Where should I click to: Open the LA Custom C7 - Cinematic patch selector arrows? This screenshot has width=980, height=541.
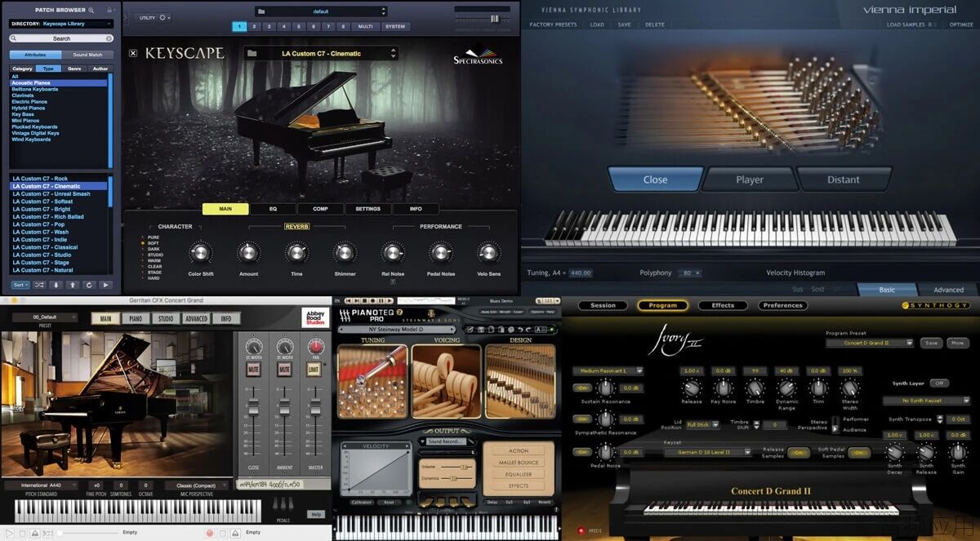[394, 54]
